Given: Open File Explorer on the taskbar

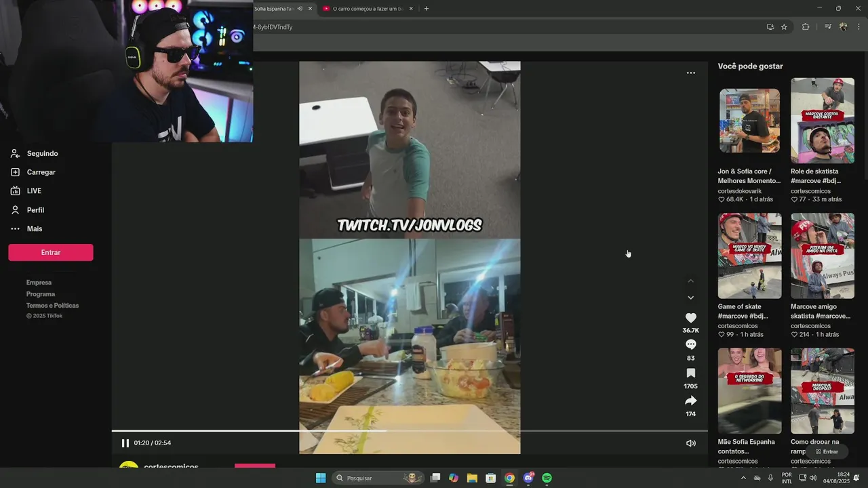Looking at the screenshot, I should [472, 478].
